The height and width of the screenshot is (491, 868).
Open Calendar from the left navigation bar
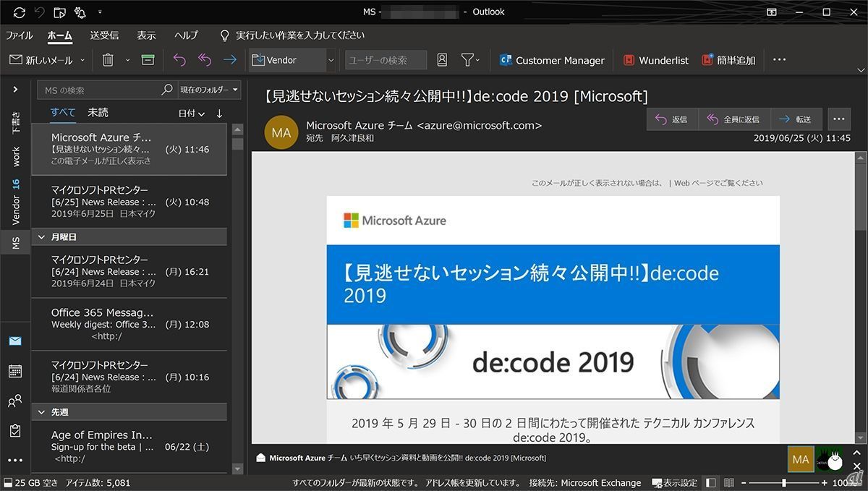tap(15, 371)
